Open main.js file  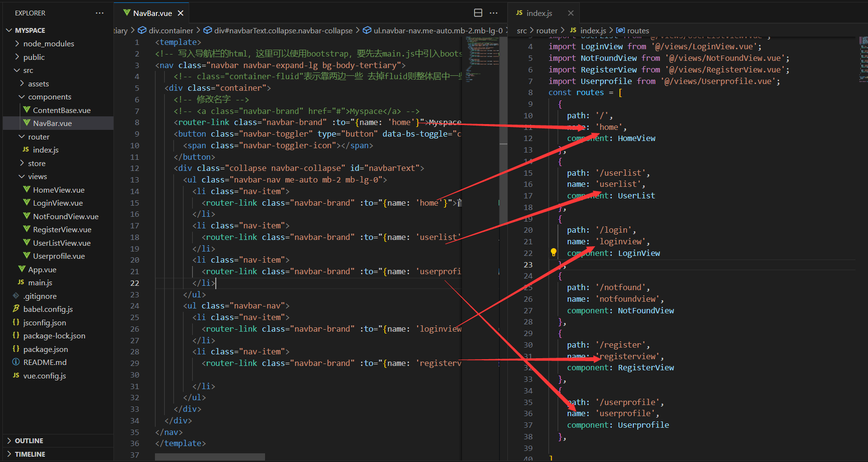click(40, 282)
